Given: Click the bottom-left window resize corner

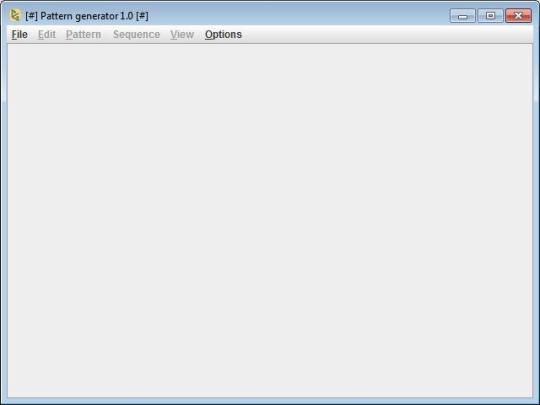Looking at the screenshot, I should (x=3, y=401).
